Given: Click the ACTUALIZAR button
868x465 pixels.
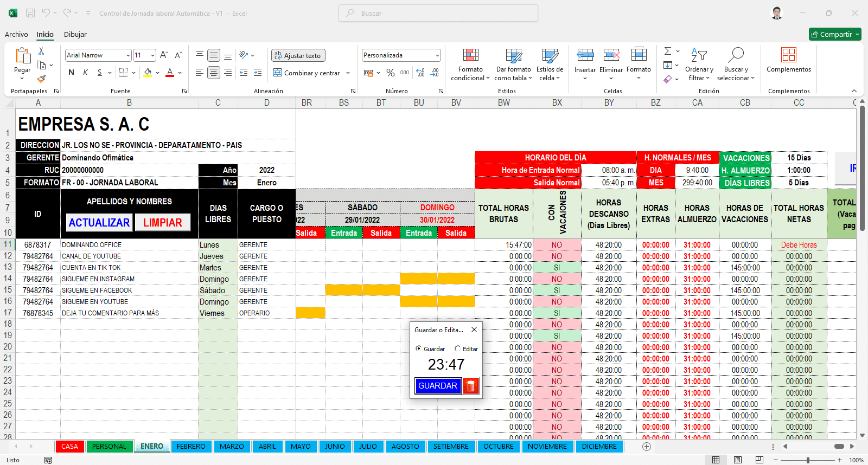Looking at the screenshot, I should click(x=99, y=223).
